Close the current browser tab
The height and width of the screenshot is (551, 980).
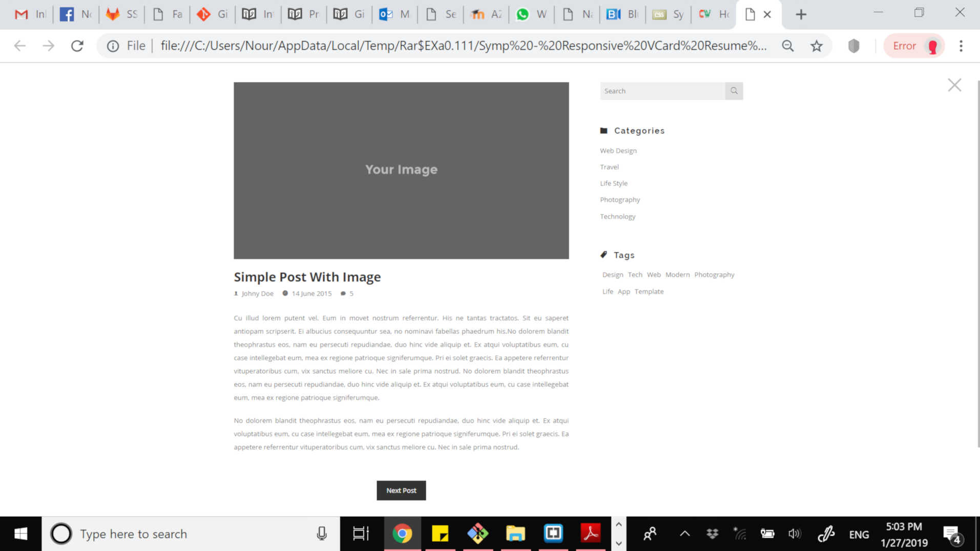(767, 14)
